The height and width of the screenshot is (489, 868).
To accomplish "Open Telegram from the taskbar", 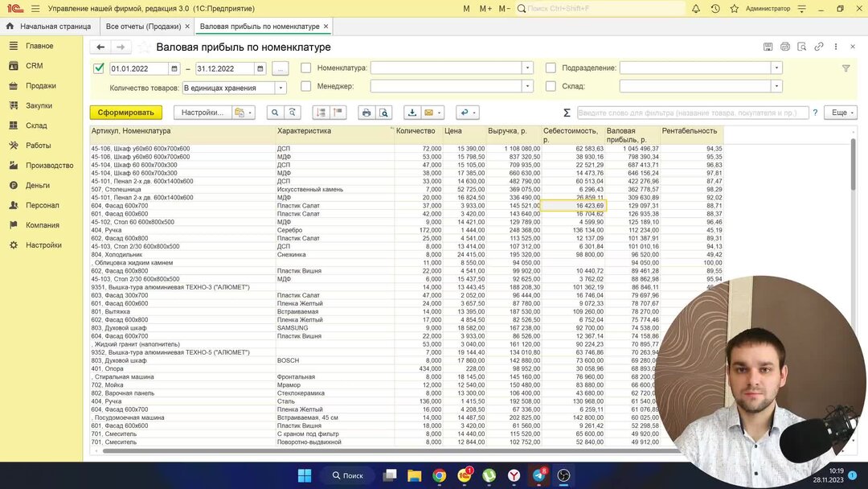I will click(538, 475).
